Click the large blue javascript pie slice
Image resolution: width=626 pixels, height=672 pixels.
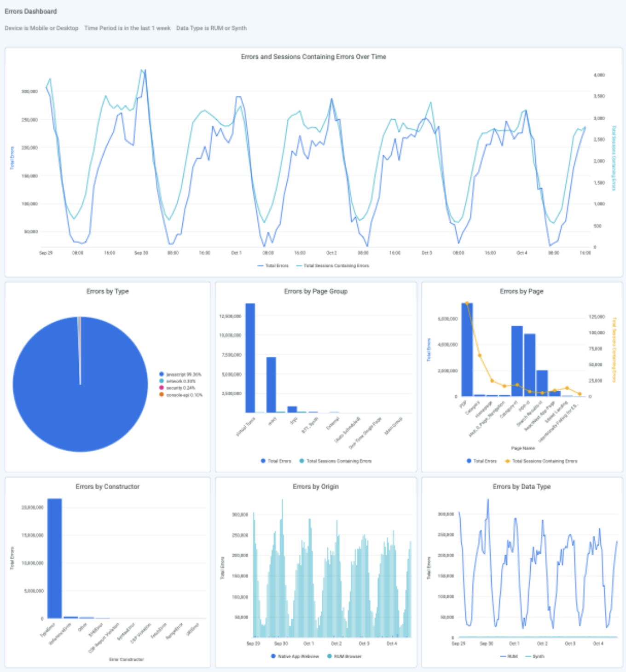point(81,405)
